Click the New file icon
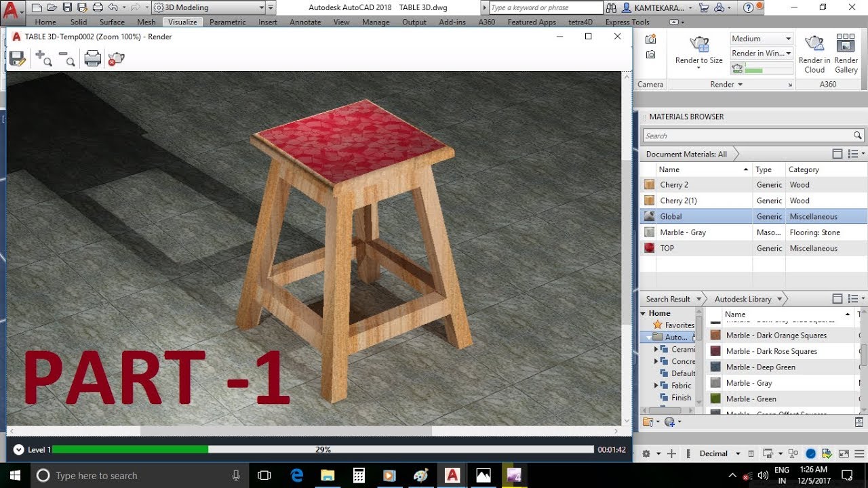868x488 pixels. 37,7
